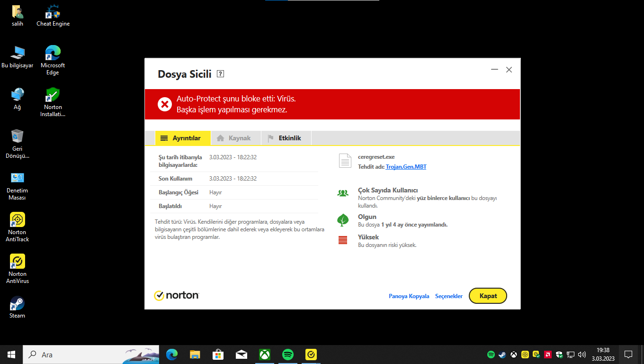Open Norton from the taskbar

click(x=311, y=355)
